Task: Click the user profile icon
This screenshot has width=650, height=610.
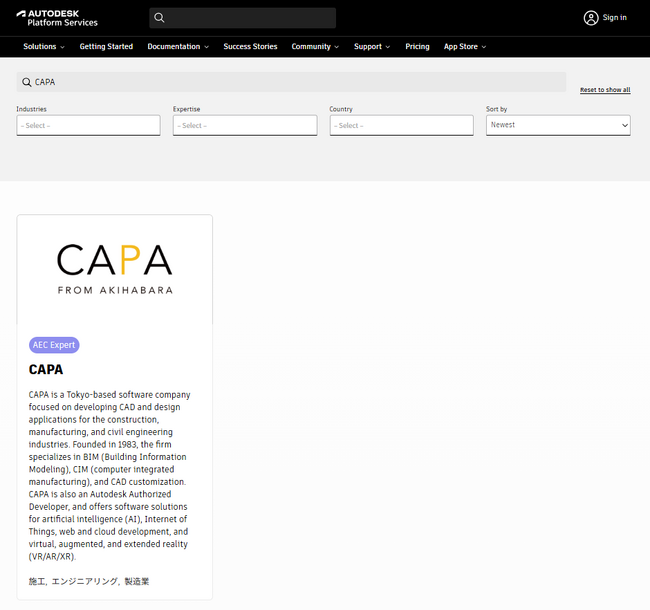Action: [591, 18]
